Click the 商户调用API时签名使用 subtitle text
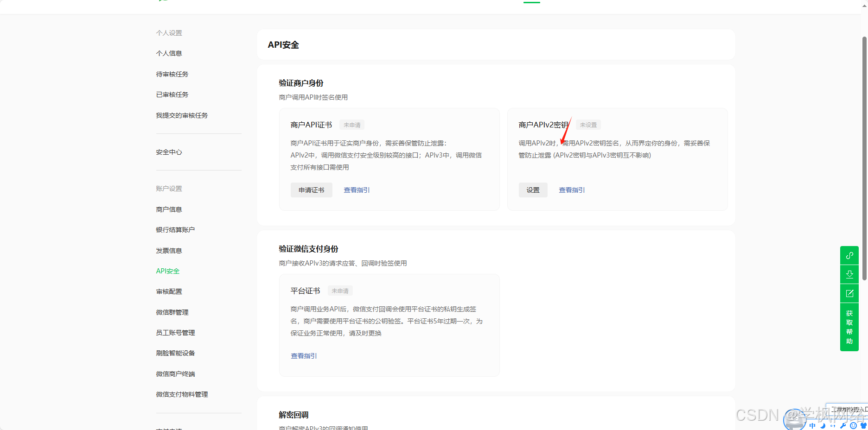This screenshot has height=430, width=868. [313, 97]
